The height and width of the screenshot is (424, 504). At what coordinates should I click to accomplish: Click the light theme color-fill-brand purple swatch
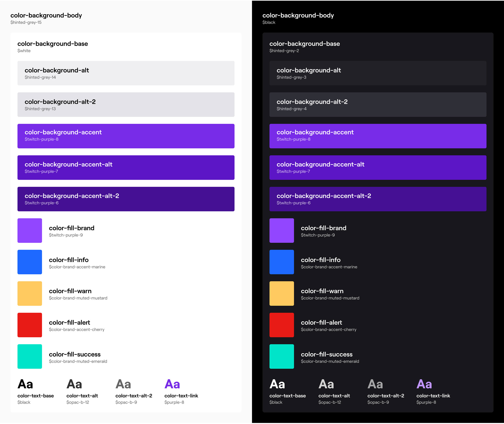(x=30, y=230)
